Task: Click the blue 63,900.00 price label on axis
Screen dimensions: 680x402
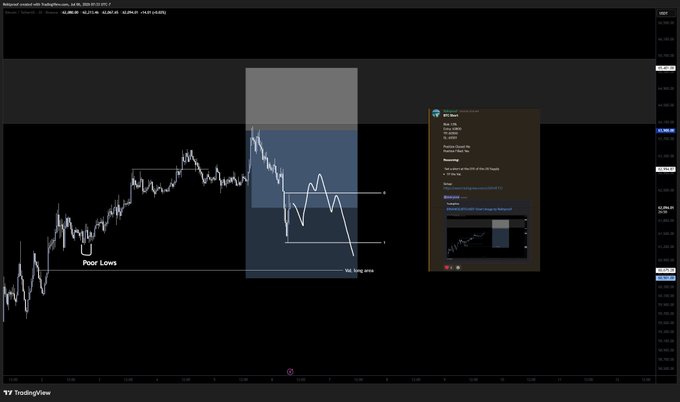Action: (666, 130)
